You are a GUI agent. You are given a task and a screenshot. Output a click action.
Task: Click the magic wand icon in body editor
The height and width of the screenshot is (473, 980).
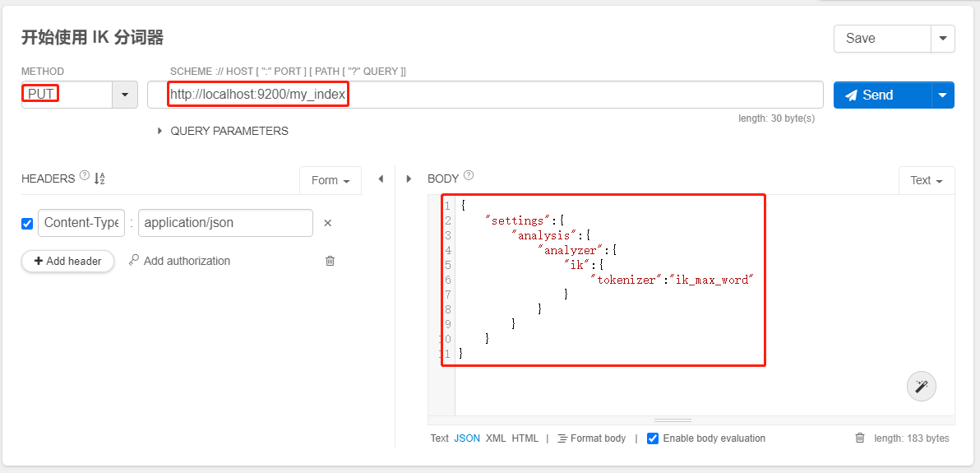[921, 386]
